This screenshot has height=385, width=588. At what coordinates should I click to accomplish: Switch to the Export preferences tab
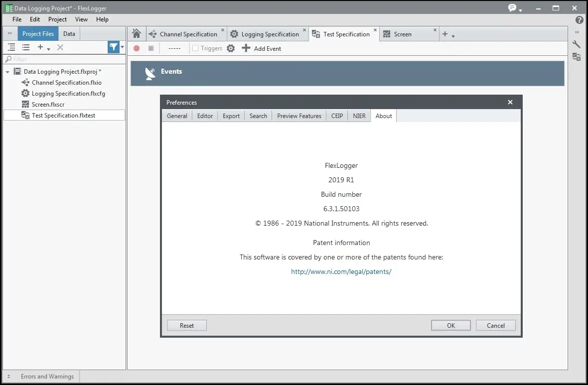[231, 116]
